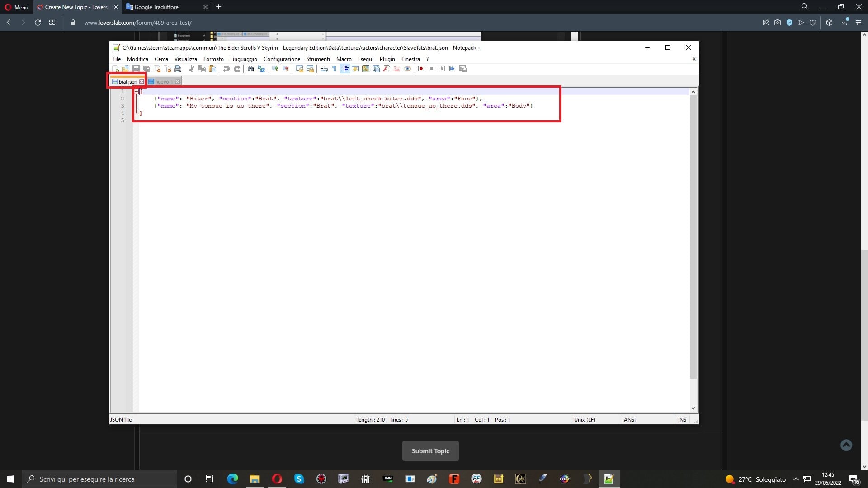Open Plugin menu in Notepad++
The image size is (868, 488).
(x=387, y=59)
